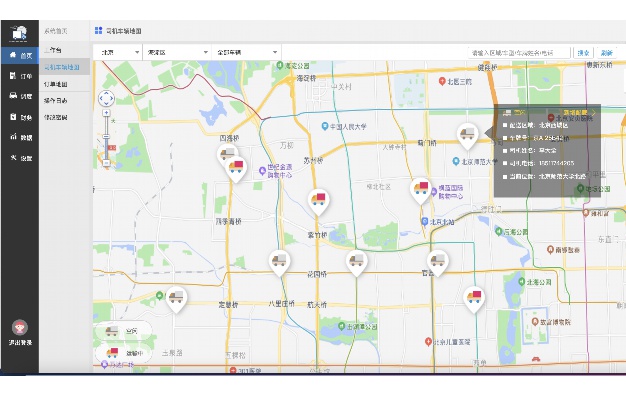Click the user avatar above 退出登录
Screen dimensions: 626x396
[20, 327]
